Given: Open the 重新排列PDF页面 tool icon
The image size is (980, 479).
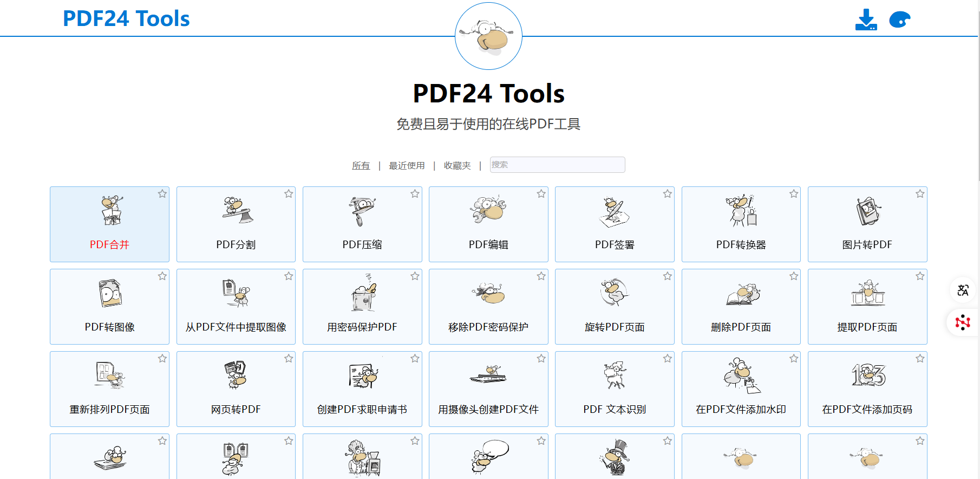Looking at the screenshot, I should [110, 375].
